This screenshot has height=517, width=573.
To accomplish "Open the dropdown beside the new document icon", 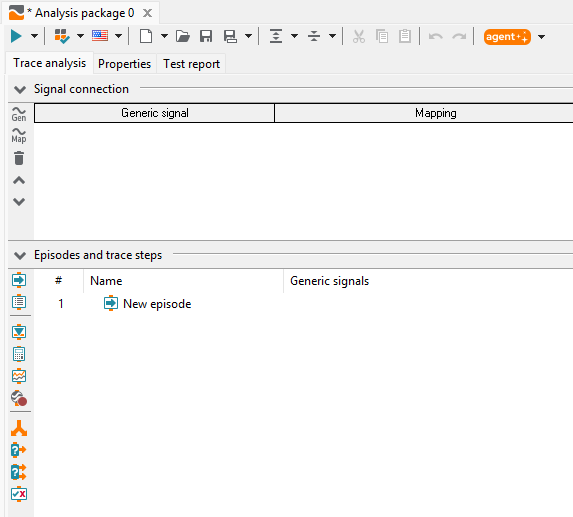I will pos(164,37).
